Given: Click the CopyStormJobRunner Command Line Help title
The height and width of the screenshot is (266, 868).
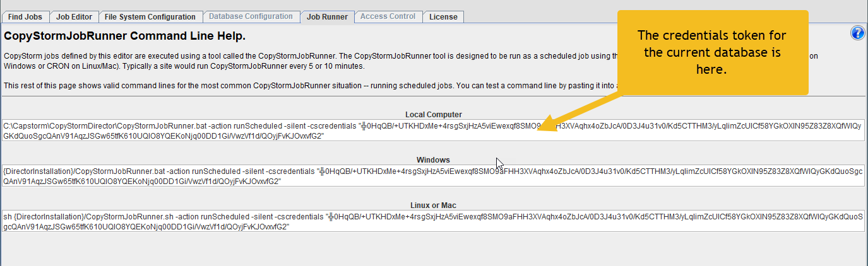Looking at the screenshot, I should point(124,36).
